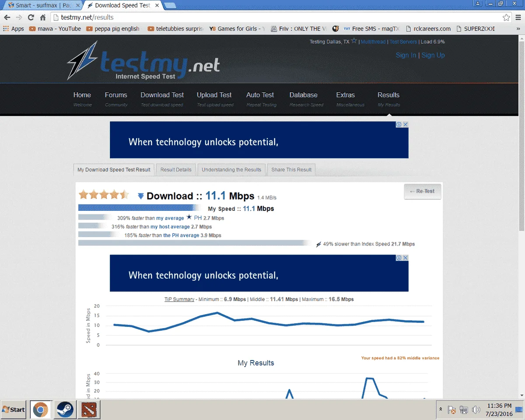Open the Friv : ONLY THE bookmark
The image size is (525, 420).
coord(298,29)
